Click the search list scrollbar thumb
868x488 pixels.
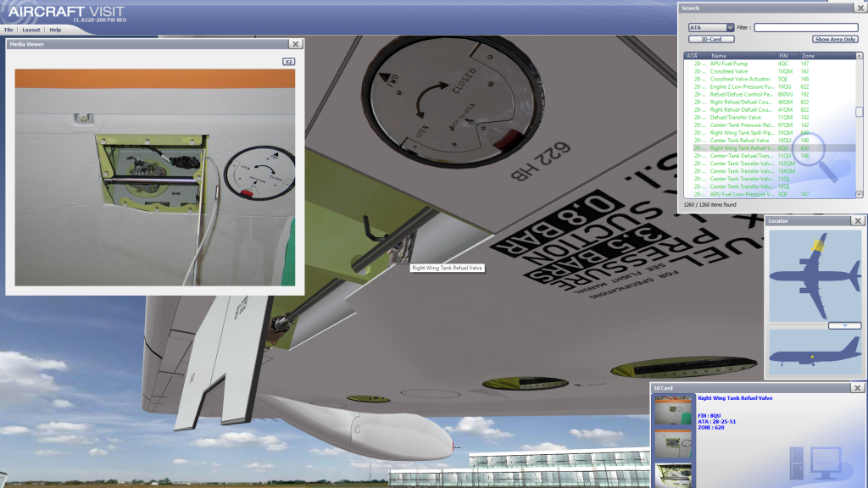tap(860, 112)
